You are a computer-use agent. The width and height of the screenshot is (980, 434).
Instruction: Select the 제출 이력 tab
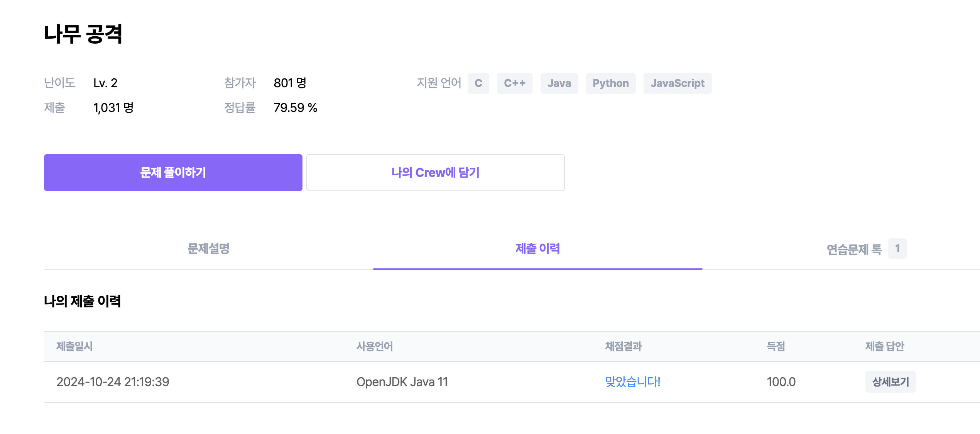click(x=537, y=249)
